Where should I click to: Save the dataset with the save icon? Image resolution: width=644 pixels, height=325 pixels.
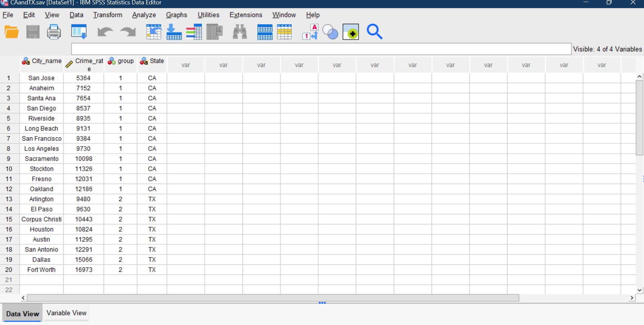[33, 32]
